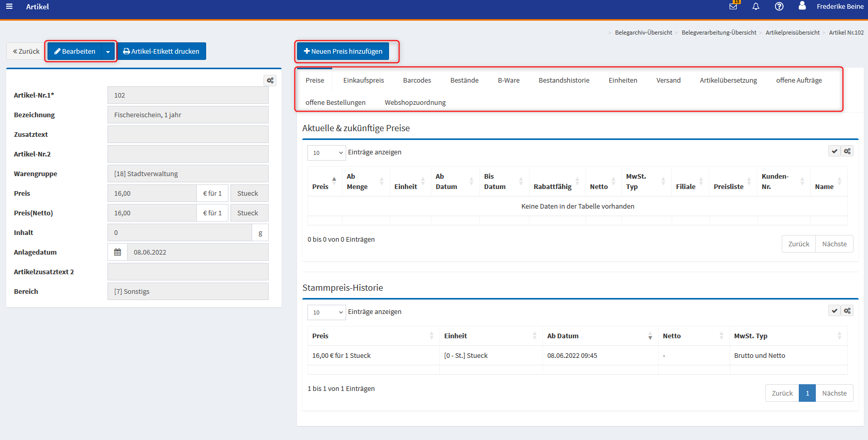Click Neuen Preis hinzufügen button

coord(343,52)
